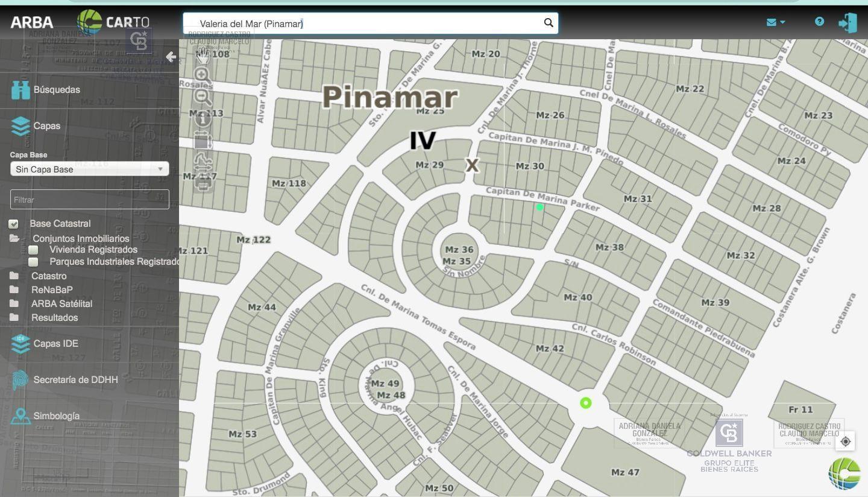Click the zoom out magnifier tool

click(x=203, y=97)
